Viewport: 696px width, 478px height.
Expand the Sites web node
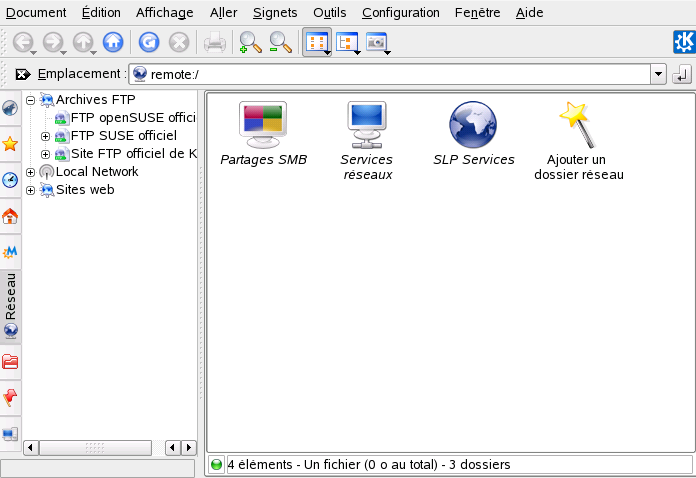[x=30, y=190]
